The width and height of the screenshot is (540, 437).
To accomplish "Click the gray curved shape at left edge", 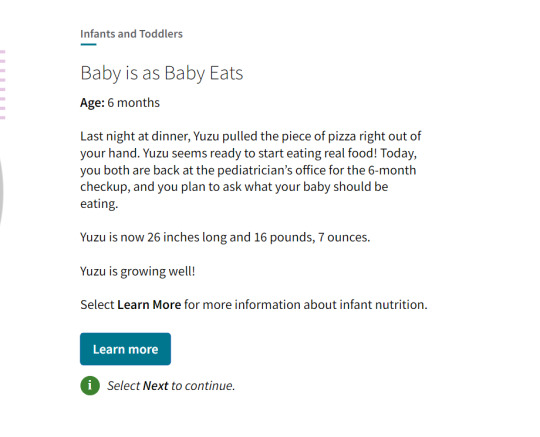I will click(x=1, y=189).
